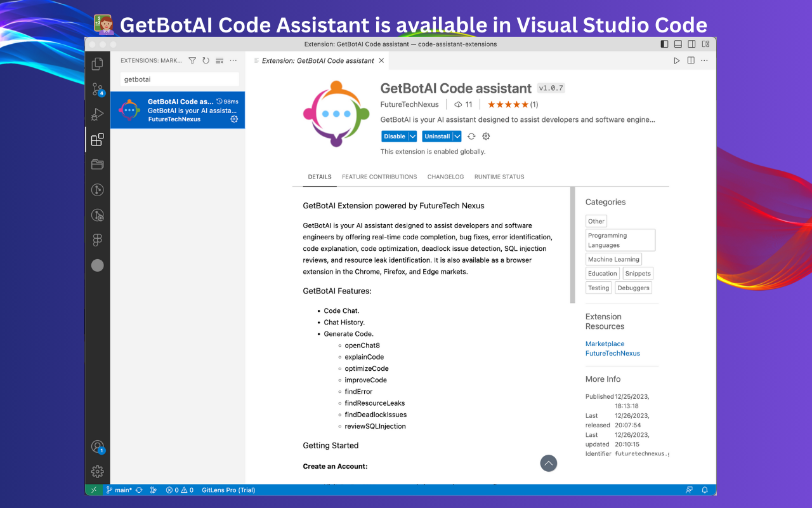Screen dimensions: 812x508
Task: Select GetBotAI Code assistant in the extensions list
Action: tap(178, 110)
